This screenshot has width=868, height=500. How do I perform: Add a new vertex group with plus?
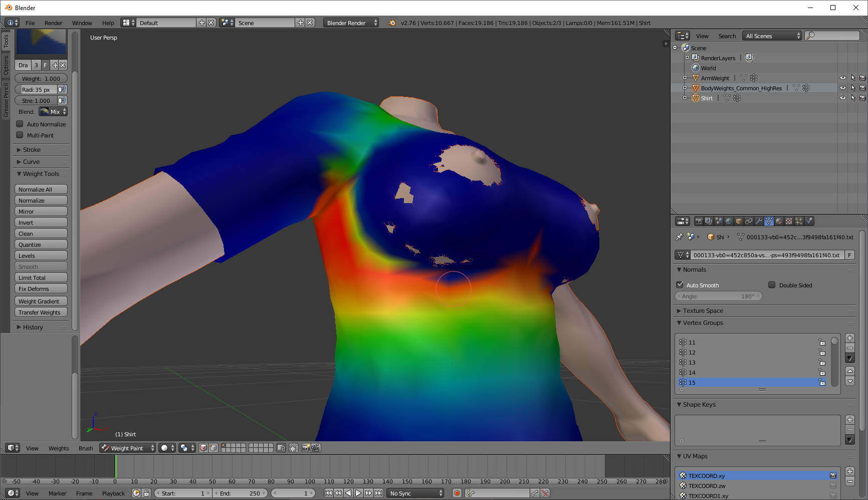(850, 338)
